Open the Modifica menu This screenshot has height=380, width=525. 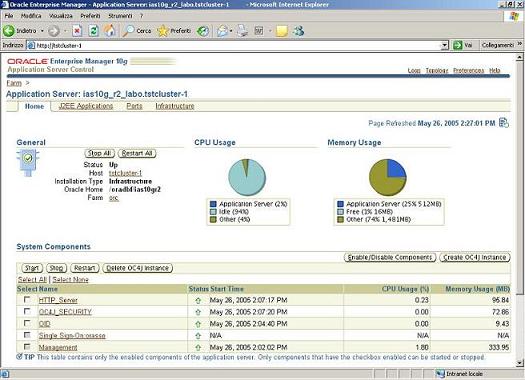[31, 16]
